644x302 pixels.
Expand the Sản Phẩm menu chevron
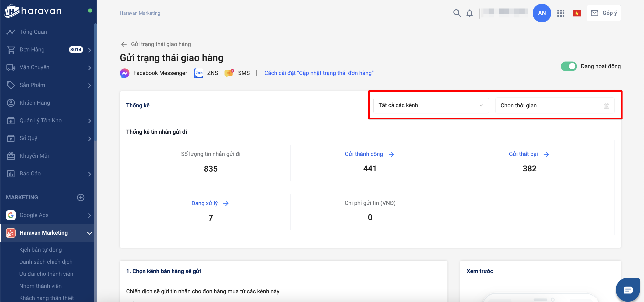pyautogui.click(x=89, y=85)
